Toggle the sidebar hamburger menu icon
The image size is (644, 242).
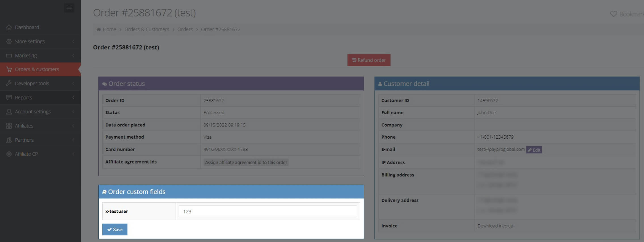69,8
